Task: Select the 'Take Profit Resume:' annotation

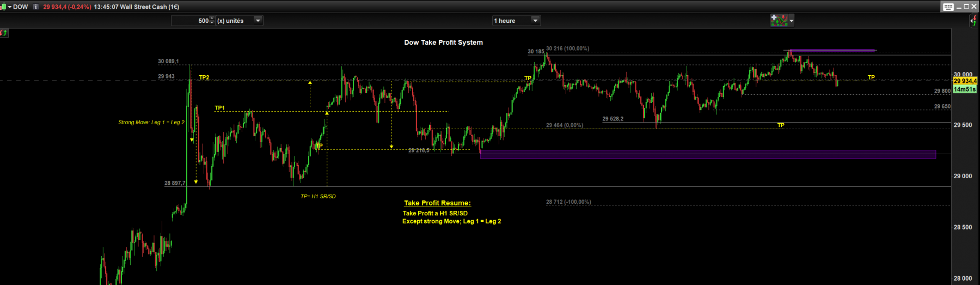Action: tap(437, 203)
